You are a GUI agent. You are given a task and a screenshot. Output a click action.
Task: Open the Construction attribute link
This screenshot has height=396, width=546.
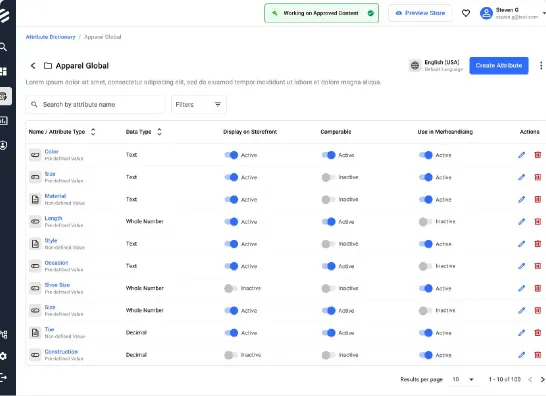pos(61,352)
